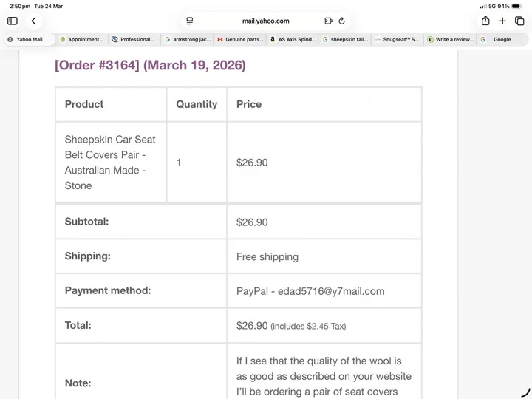Open the share sheet icon
The width and height of the screenshot is (532, 399).
coord(485,21)
